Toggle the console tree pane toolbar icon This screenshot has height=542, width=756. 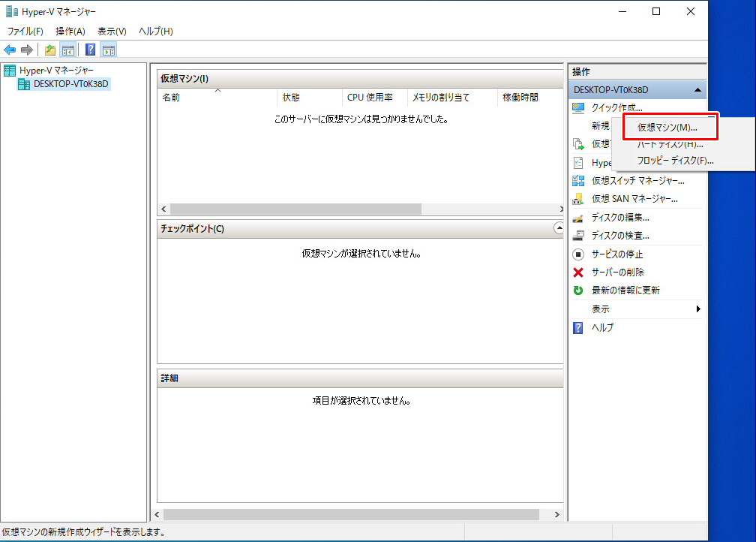click(x=67, y=50)
